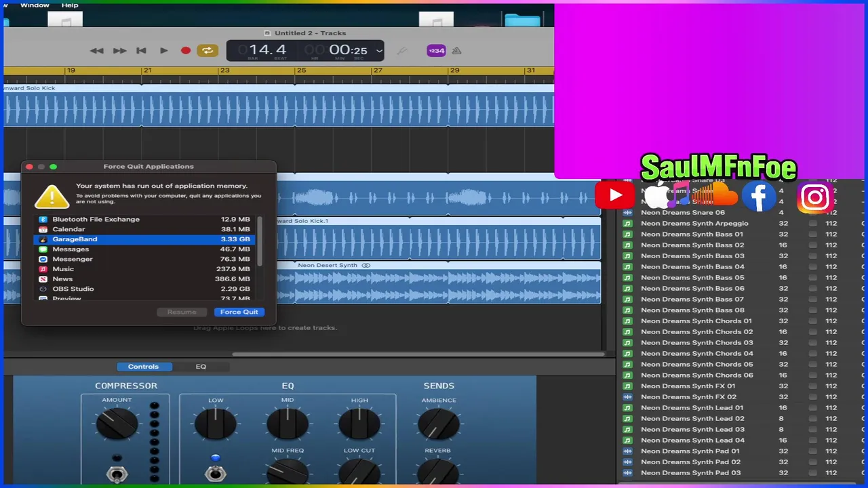Check favorite box for Synth Chords 03
The width and height of the screenshot is (868, 488).
[812, 343]
